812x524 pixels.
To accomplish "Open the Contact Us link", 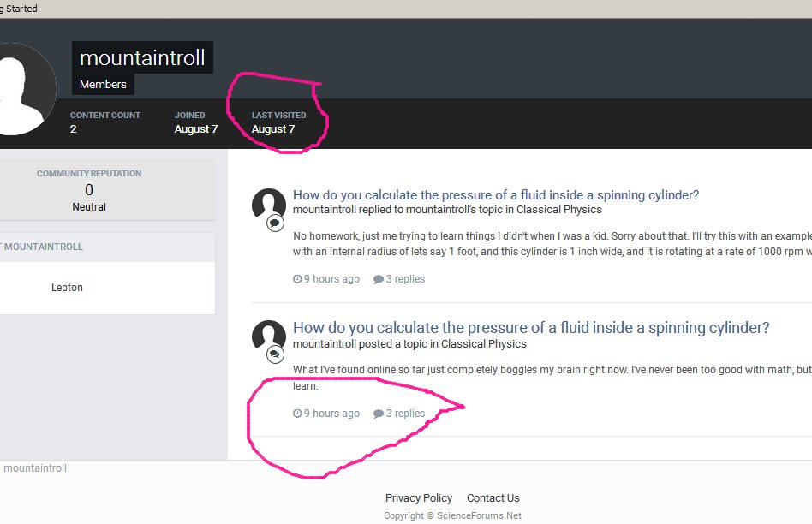I will pos(493,498).
